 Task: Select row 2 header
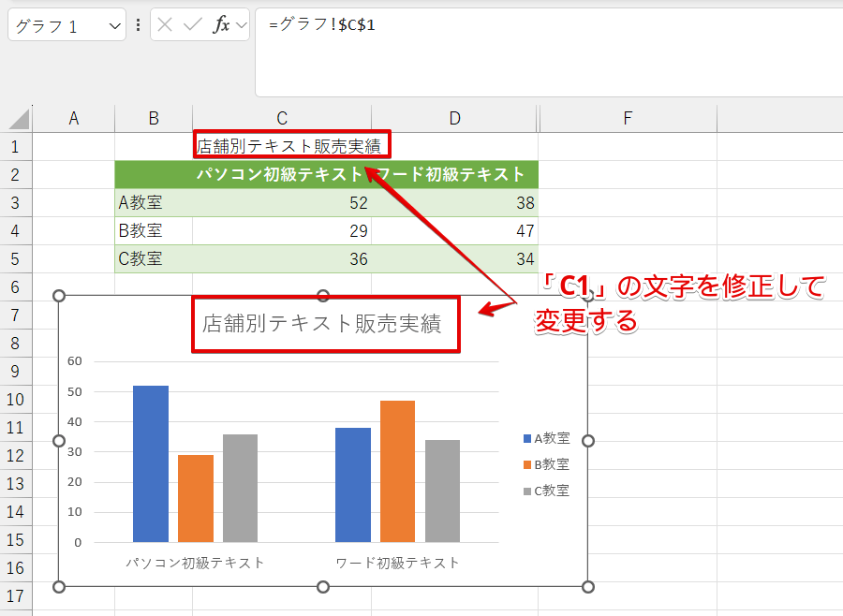pos(16,175)
